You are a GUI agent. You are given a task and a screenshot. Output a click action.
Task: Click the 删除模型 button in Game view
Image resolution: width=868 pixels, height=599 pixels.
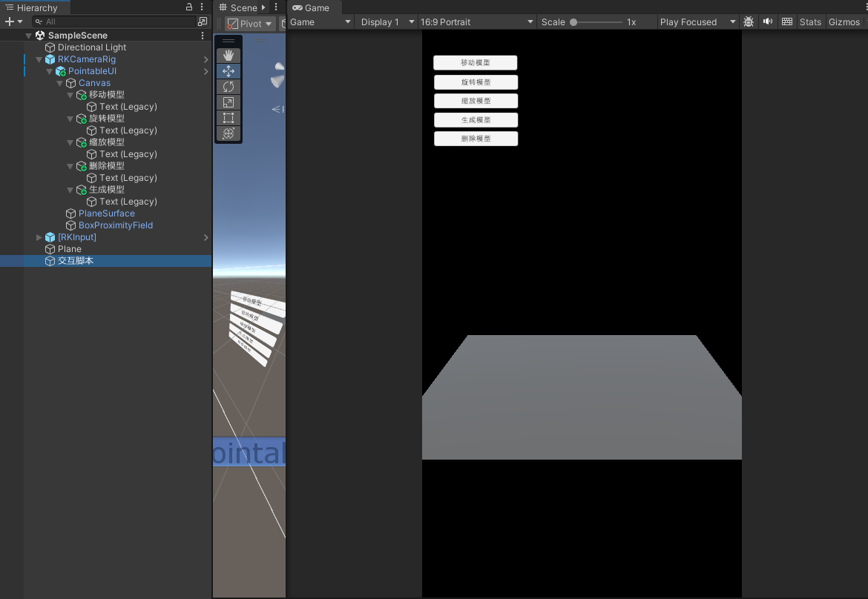(476, 139)
